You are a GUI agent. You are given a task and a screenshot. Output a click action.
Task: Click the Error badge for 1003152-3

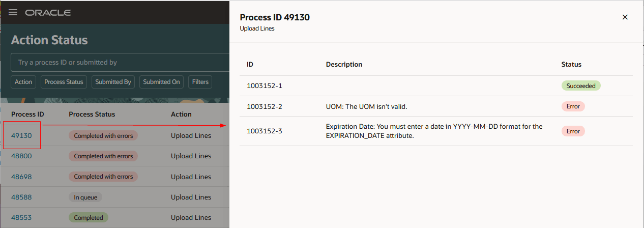573,131
